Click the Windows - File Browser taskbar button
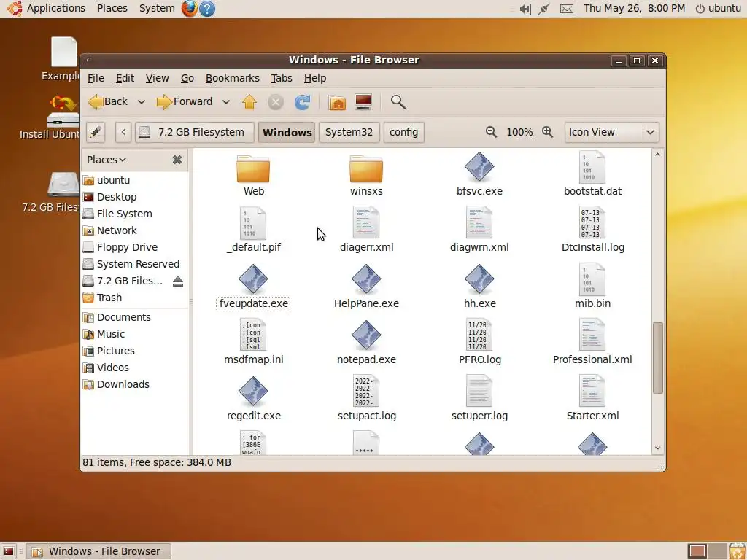Viewport: 747px width, 560px height. tap(98, 551)
